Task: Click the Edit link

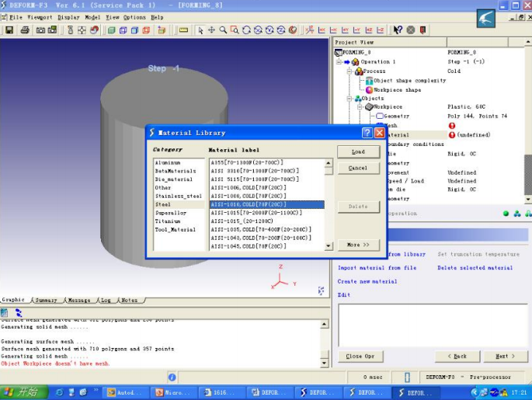Action: (343, 295)
